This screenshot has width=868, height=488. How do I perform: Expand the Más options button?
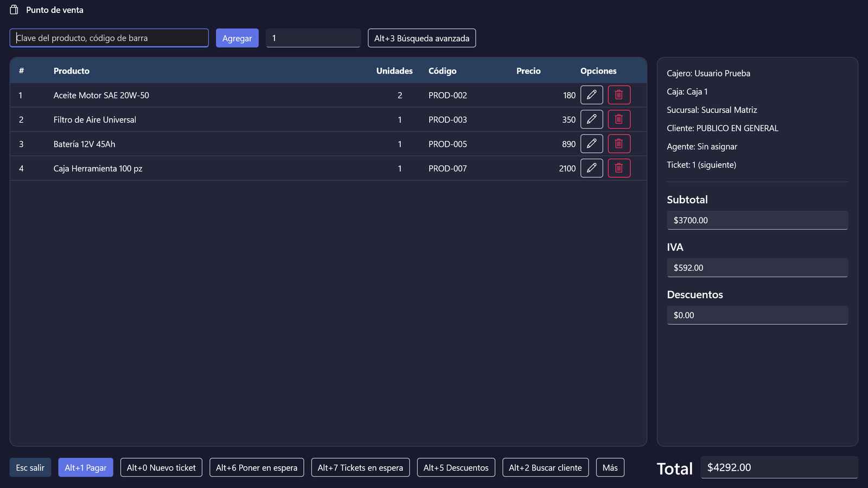tap(610, 467)
